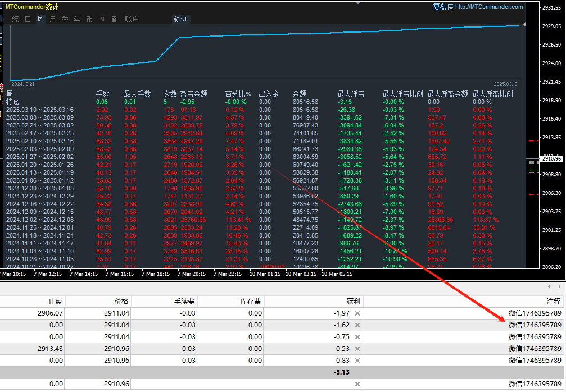Open the M tab in statistics

click(102, 19)
